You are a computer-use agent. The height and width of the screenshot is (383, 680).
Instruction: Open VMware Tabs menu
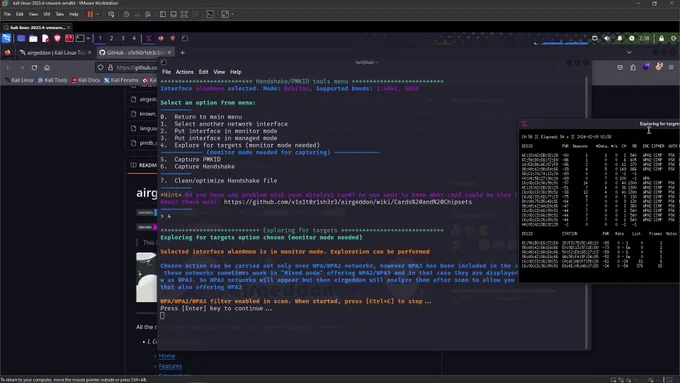(59, 14)
